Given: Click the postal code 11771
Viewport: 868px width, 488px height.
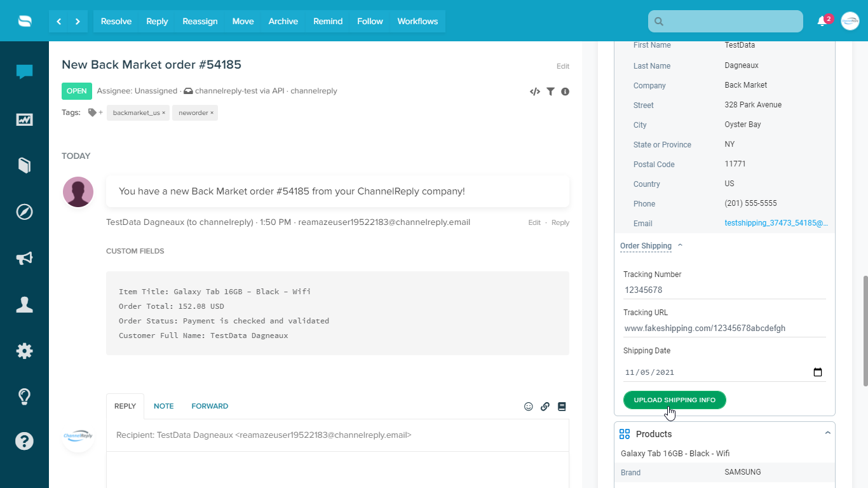Looking at the screenshot, I should [x=735, y=164].
